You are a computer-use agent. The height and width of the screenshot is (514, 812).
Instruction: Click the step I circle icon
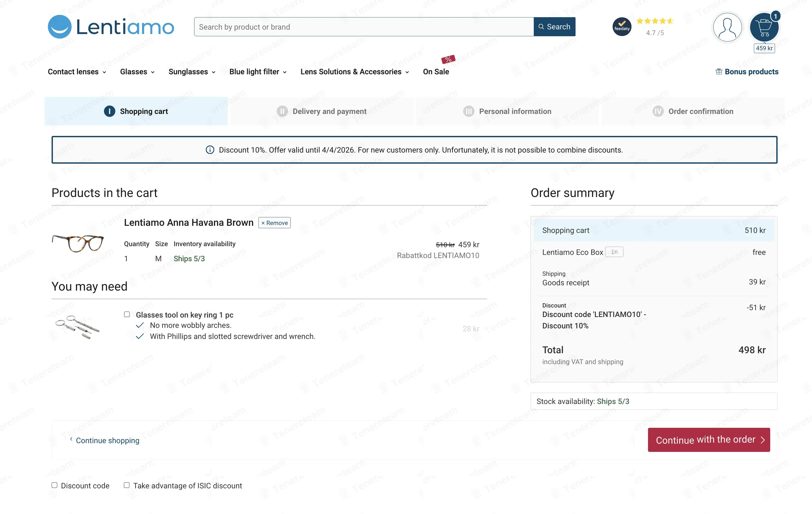pyautogui.click(x=109, y=111)
